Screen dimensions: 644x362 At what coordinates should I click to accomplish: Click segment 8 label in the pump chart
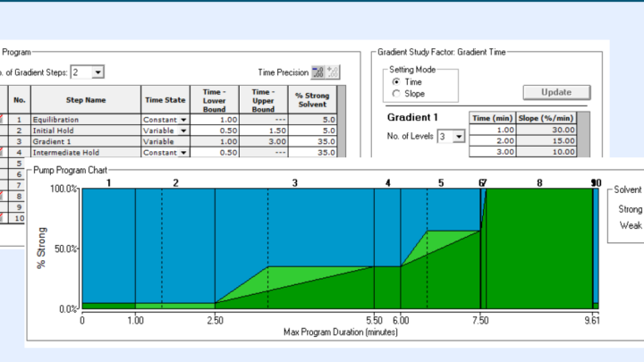(539, 182)
